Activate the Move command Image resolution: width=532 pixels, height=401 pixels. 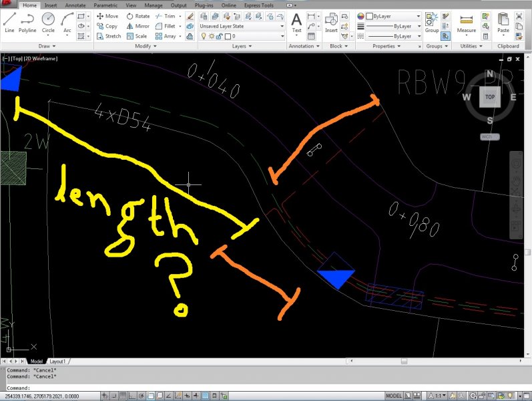[x=107, y=16]
